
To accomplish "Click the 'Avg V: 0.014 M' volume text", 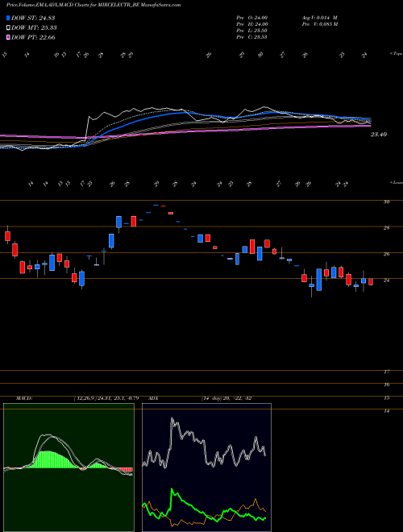I will 319,18.
